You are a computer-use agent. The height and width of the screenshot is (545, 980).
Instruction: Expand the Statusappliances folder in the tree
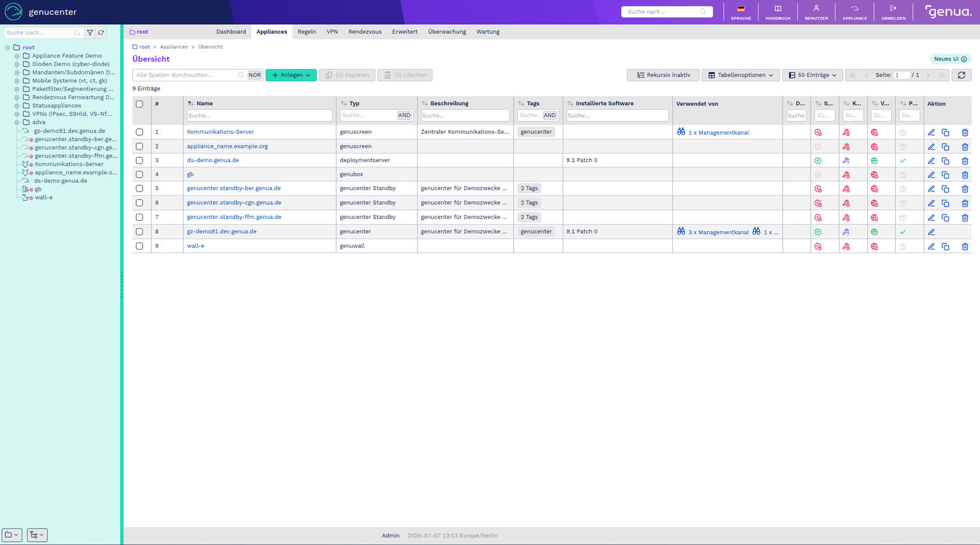pyautogui.click(x=17, y=106)
